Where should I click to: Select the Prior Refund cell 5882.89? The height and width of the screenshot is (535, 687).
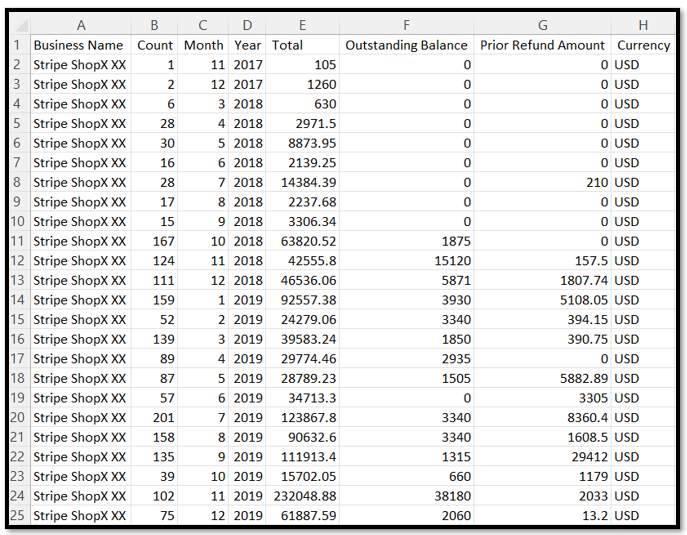[x=542, y=378]
